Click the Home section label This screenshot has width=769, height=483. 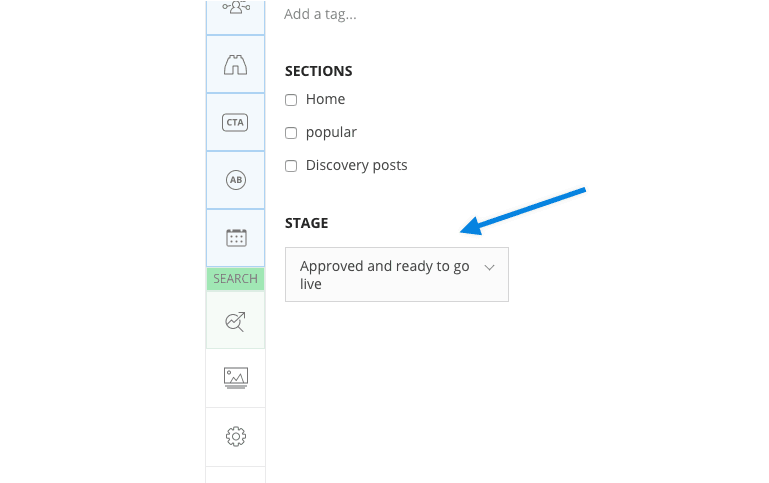pos(325,100)
